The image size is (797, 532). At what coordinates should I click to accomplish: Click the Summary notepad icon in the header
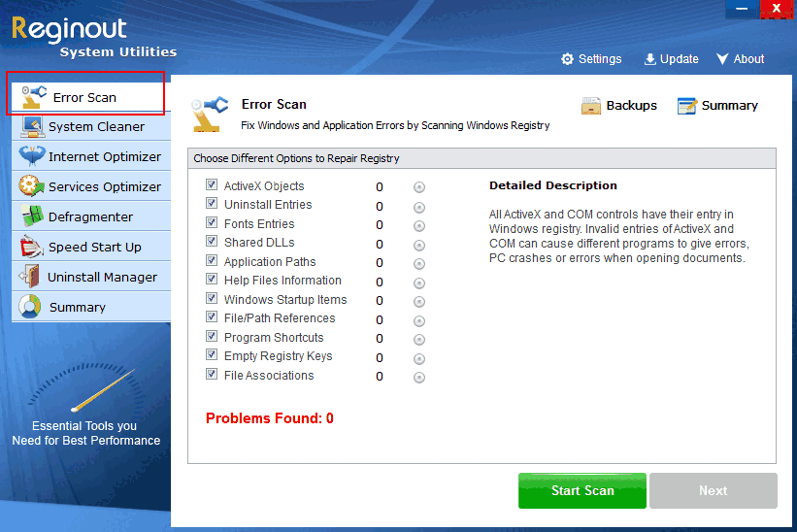pyautogui.click(x=686, y=106)
